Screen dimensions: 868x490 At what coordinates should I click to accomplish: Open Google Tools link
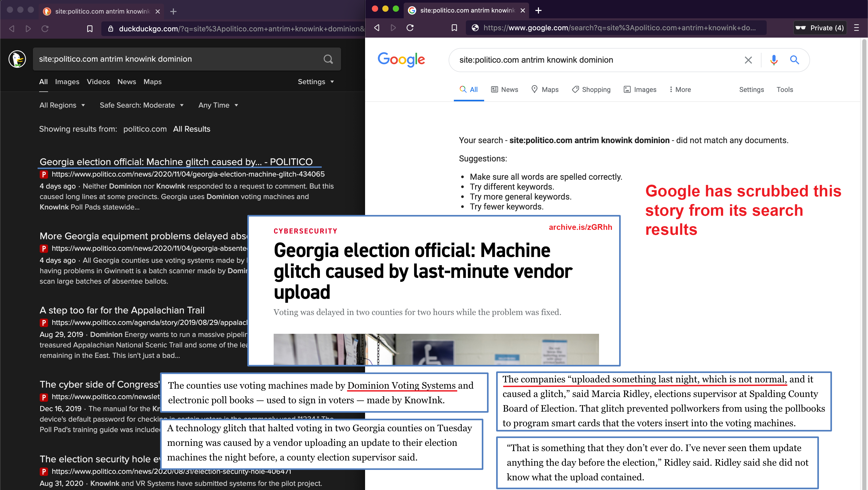tap(785, 90)
